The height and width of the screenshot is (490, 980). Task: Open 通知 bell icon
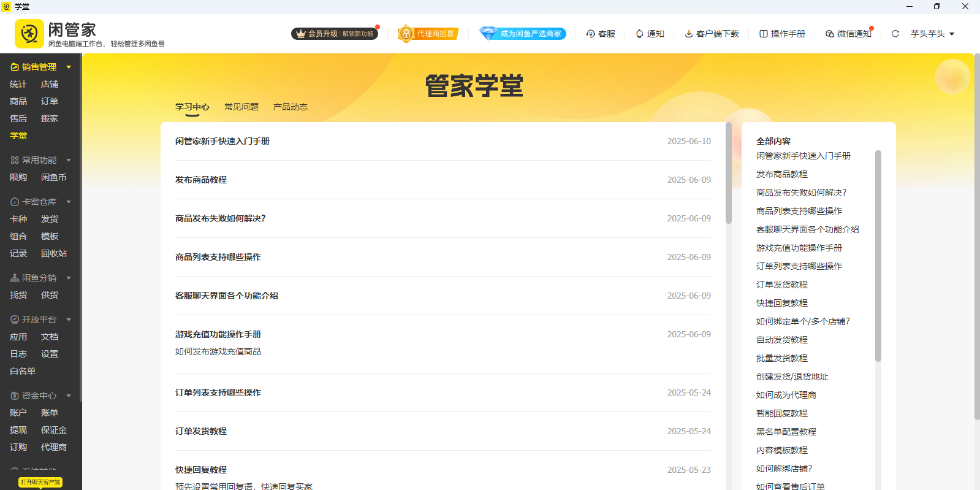pyautogui.click(x=640, y=34)
